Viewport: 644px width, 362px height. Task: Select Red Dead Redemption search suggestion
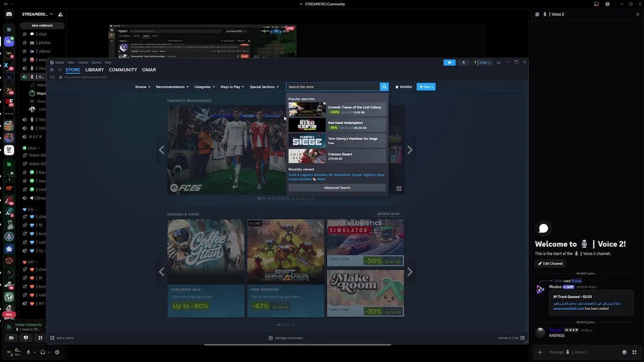337,125
